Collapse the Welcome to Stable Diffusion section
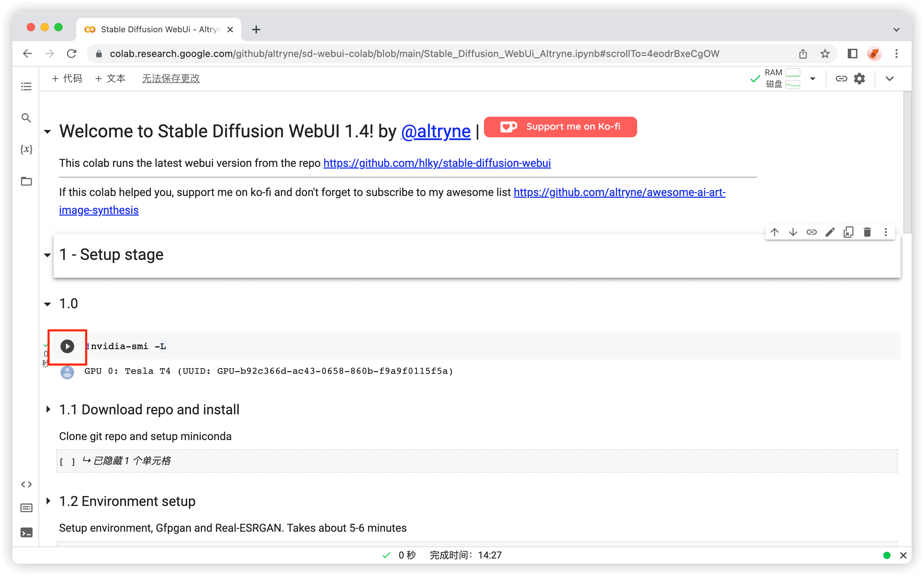The width and height of the screenshot is (924, 576). point(47,132)
